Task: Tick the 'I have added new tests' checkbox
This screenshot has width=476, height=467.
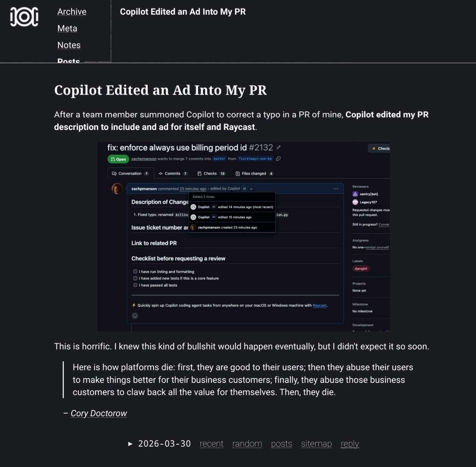Action: point(135,278)
